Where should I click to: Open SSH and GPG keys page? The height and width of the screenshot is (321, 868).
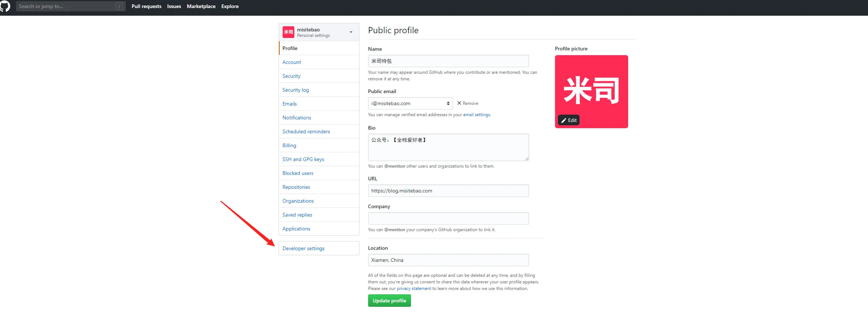(x=319, y=159)
